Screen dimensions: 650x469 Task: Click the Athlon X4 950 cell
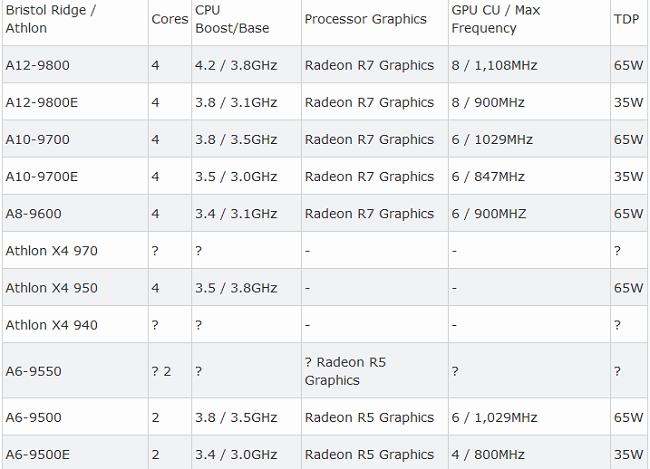(x=51, y=287)
